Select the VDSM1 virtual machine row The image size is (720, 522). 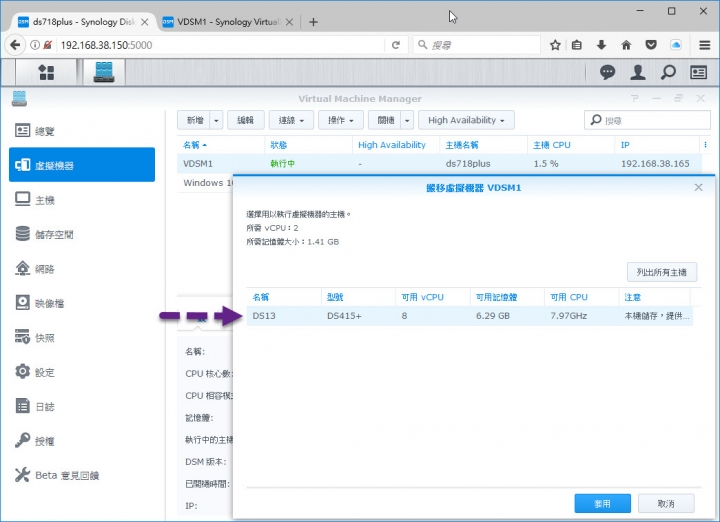(439, 164)
